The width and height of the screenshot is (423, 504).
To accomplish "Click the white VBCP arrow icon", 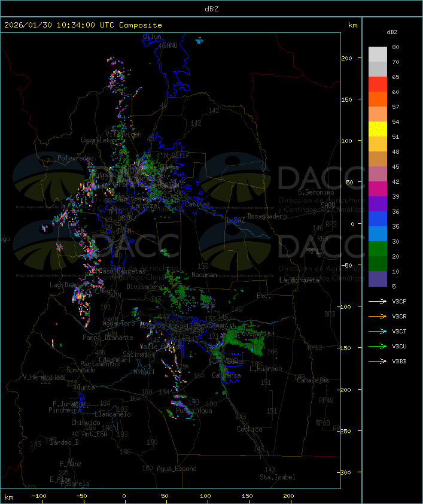I will [x=378, y=301].
